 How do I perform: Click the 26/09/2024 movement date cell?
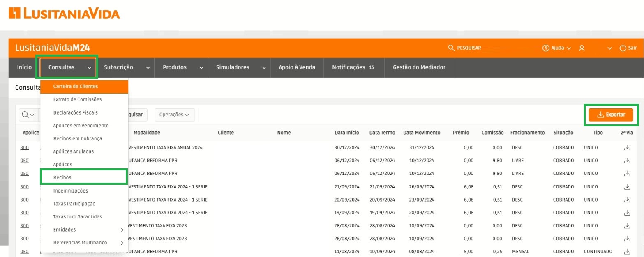click(422, 187)
